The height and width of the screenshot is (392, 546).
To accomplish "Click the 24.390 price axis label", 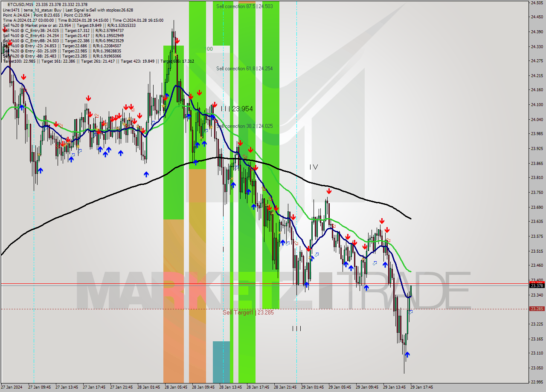I will pos(537,32).
